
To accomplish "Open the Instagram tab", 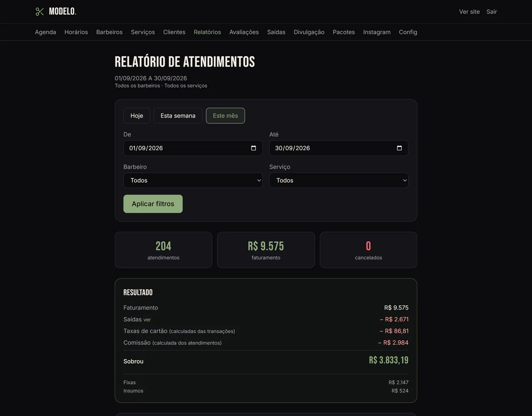I will click(x=377, y=32).
